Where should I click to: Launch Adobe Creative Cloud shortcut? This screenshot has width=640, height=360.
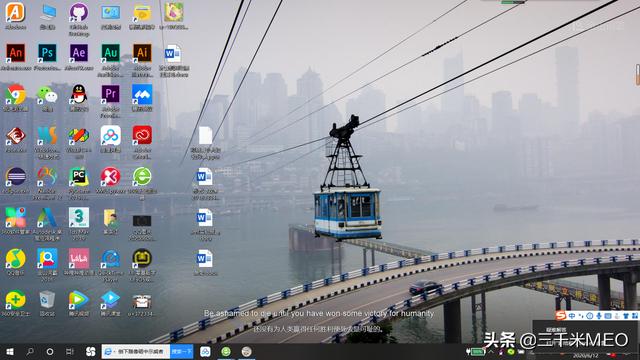(x=142, y=135)
